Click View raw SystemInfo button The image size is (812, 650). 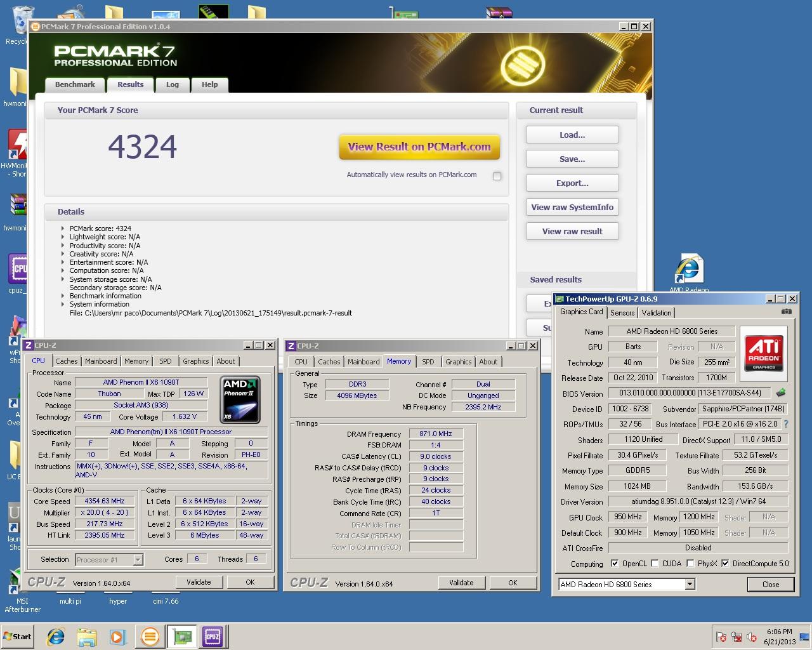[572, 208]
